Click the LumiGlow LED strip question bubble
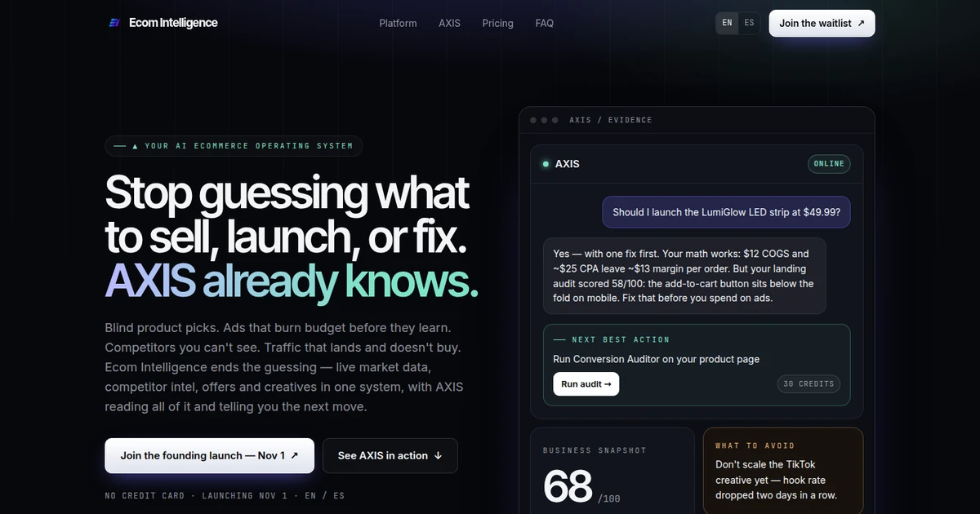Image resolution: width=980 pixels, height=514 pixels. (x=727, y=212)
